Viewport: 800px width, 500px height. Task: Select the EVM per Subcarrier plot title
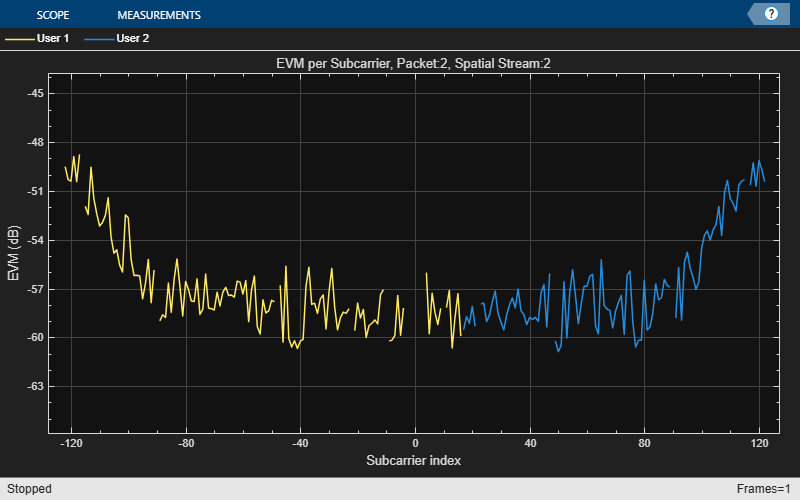414,64
